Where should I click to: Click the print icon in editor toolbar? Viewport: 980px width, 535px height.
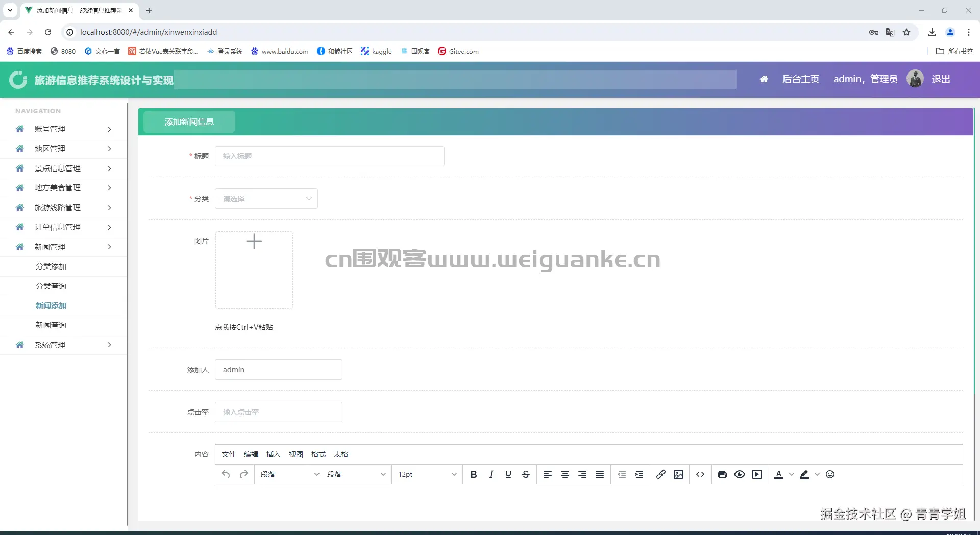(722, 474)
